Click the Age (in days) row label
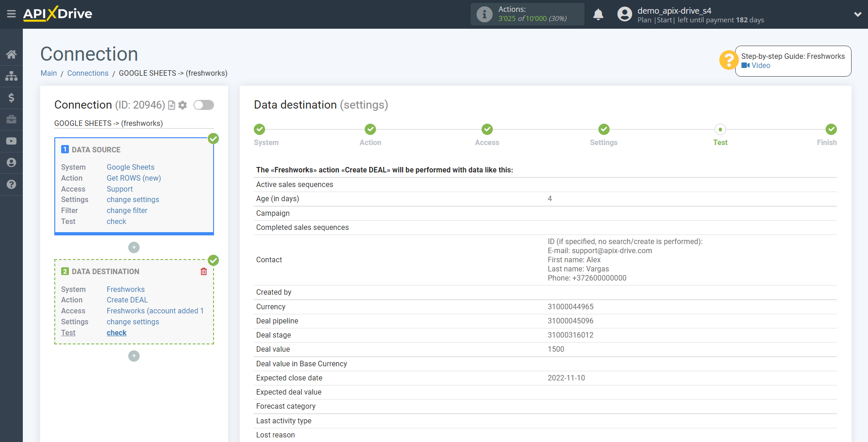Image resolution: width=868 pixels, height=442 pixels. [x=277, y=198]
